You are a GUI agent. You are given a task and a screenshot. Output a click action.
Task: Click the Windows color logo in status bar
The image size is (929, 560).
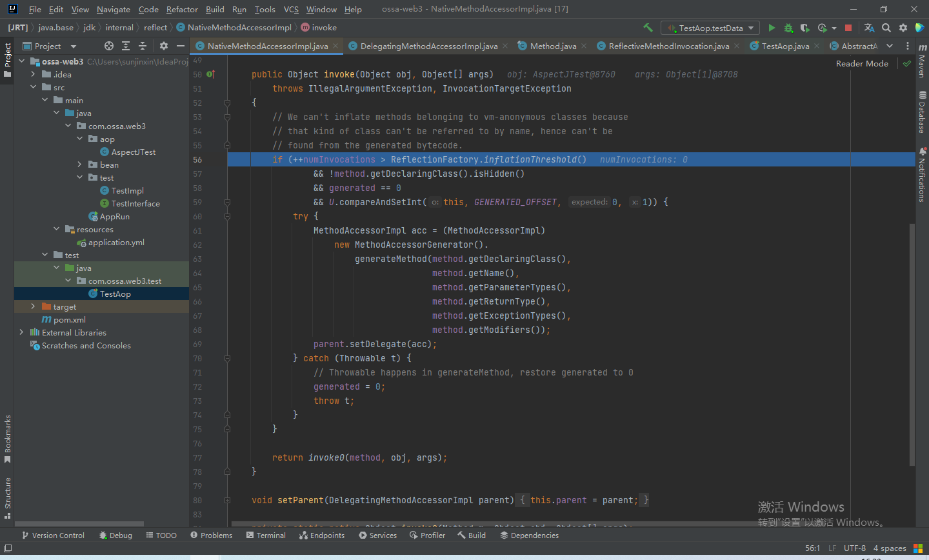[918, 548]
